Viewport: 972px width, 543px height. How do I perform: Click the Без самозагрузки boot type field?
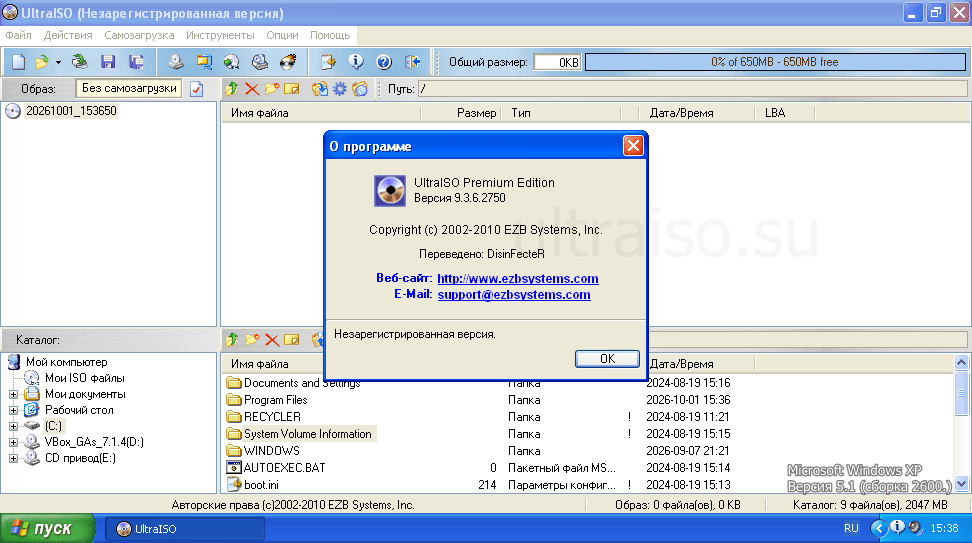click(x=129, y=89)
